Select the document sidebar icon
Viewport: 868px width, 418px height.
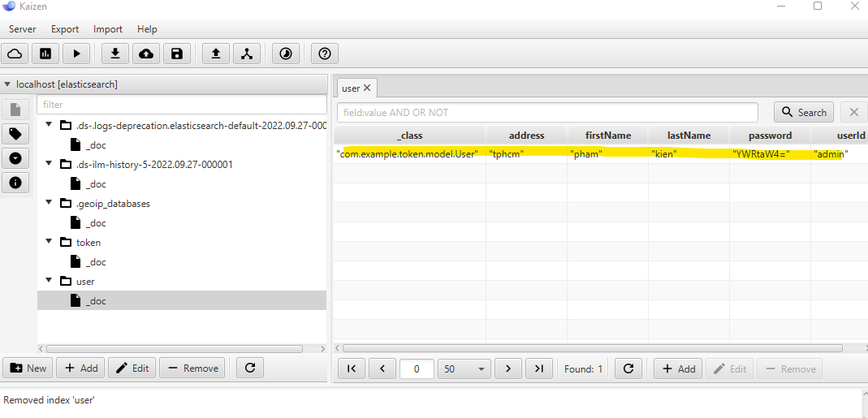click(x=15, y=109)
